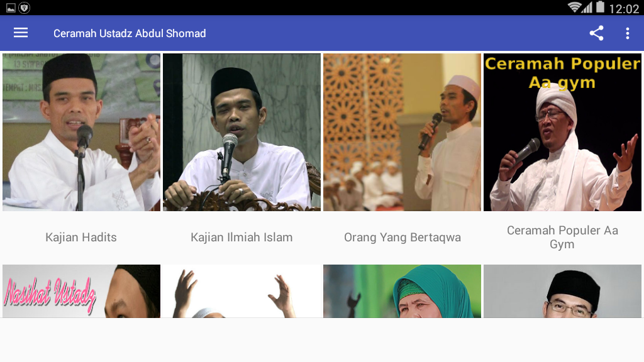Tap the Ceramah Populer Aa Gym caption
Image resolution: width=644 pixels, height=362 pixels.
[562, 237]
